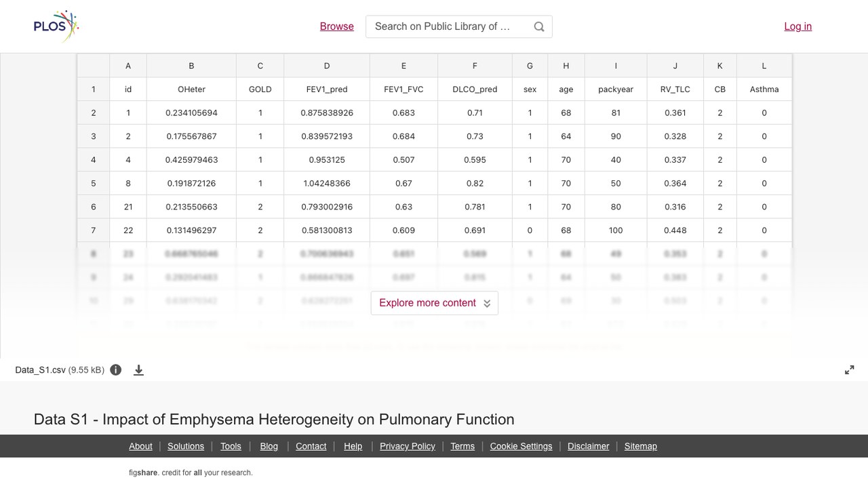Click the PLOS logo
868x488 pixels.
pos(56,26)
